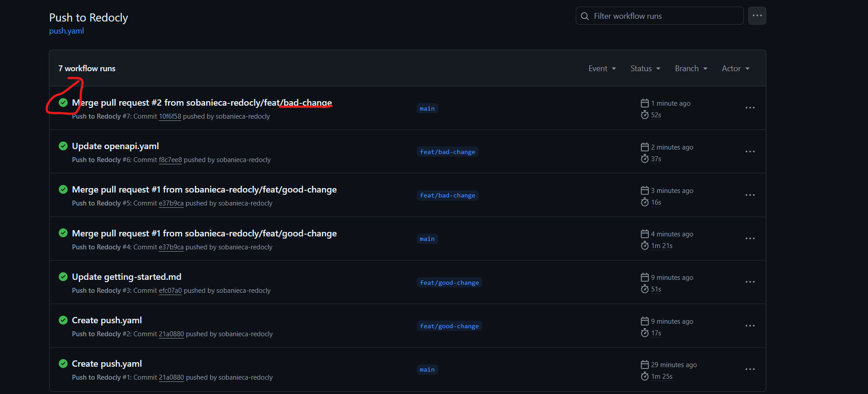Screen dimensions: 868x394
Task: Open the Branch filter dropdown
Action: [691, 69]
